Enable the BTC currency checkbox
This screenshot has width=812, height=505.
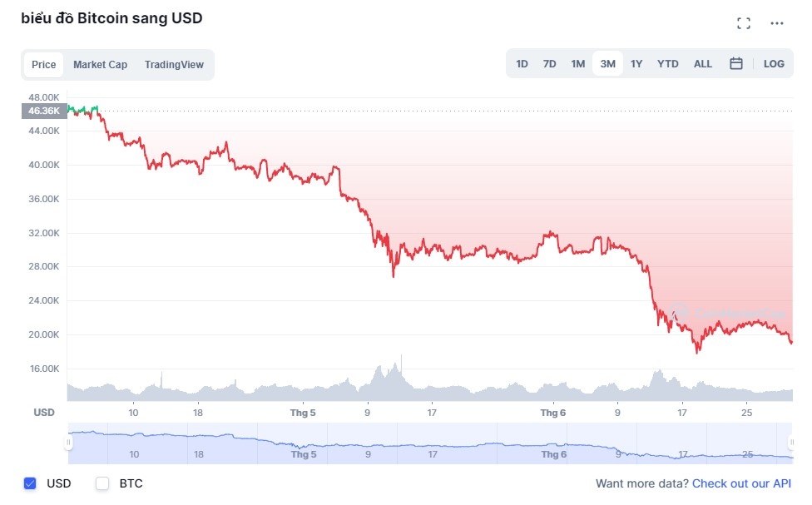pos(101,483)
